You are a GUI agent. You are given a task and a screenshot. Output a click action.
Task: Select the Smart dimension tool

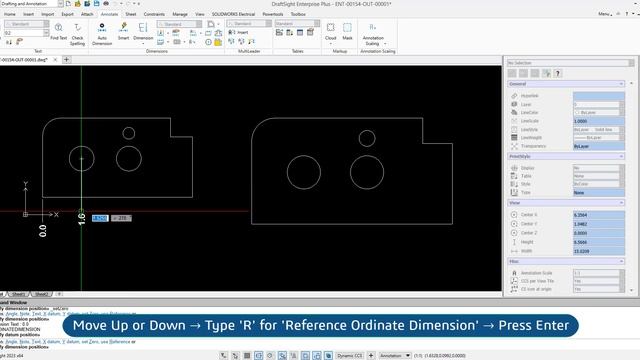click(123, 32)
